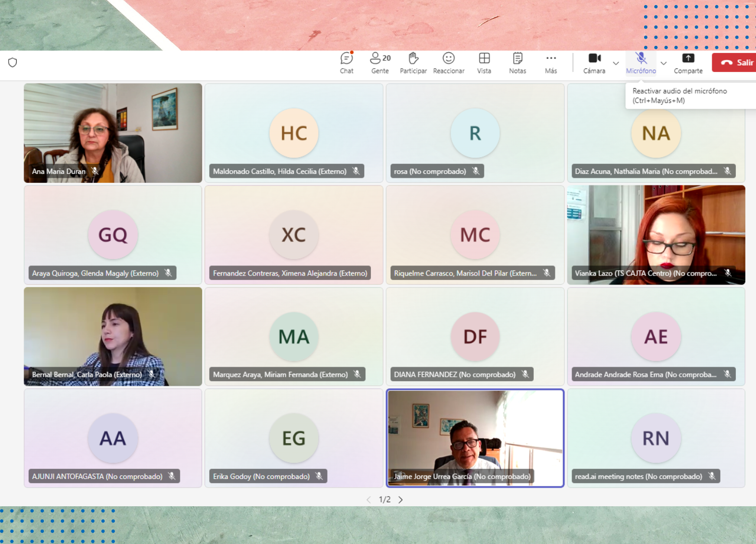Share screen with Comparte icon

688,63
